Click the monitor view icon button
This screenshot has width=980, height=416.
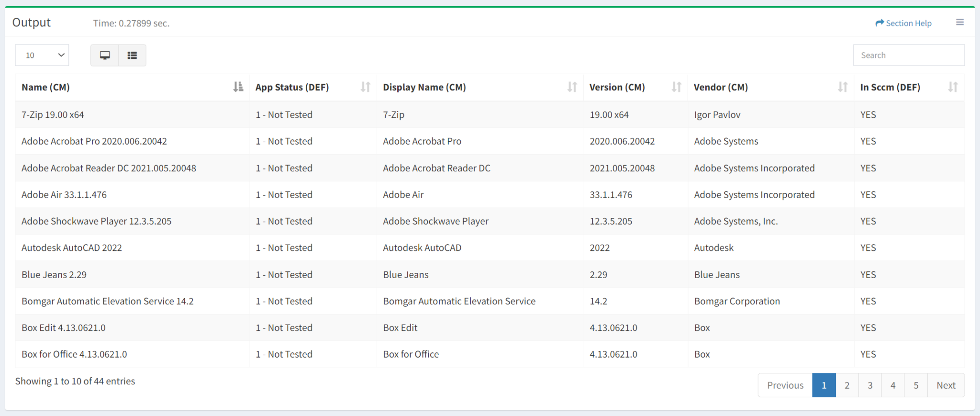click(105, 56)
